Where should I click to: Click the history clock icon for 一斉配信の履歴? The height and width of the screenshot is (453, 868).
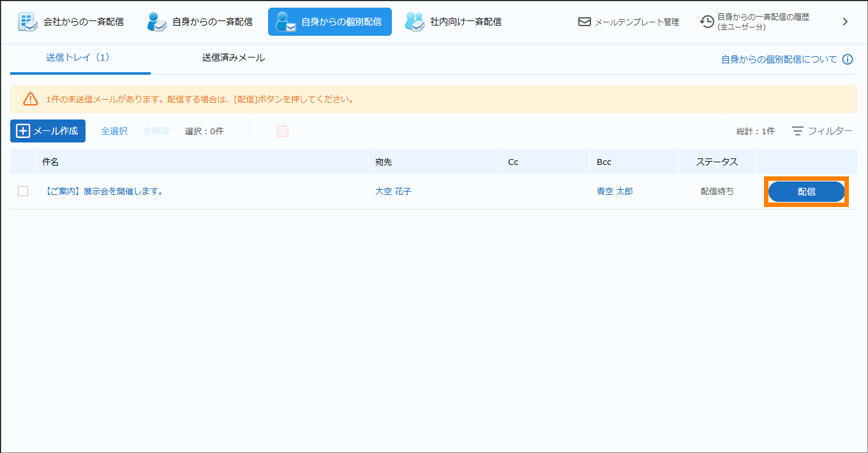(x=707, y=22)
